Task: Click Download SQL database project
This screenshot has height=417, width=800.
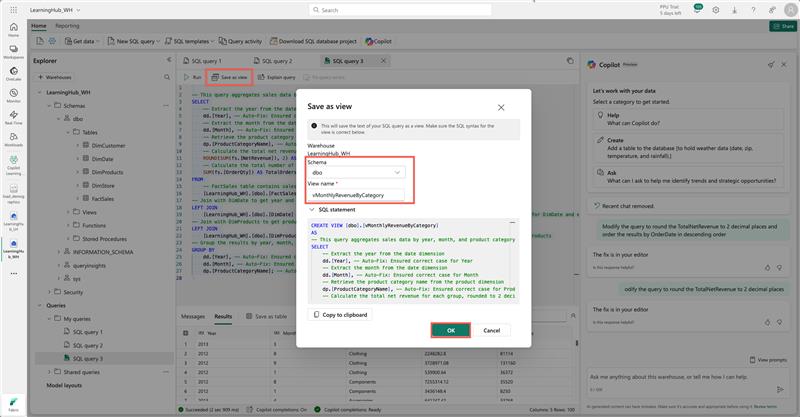Action: tap(313, 41)
